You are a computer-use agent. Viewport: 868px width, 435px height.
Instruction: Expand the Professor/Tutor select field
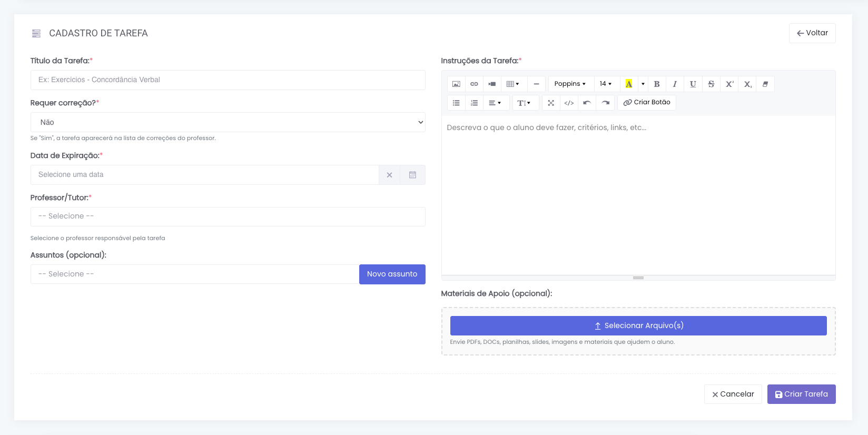point(228,216)
